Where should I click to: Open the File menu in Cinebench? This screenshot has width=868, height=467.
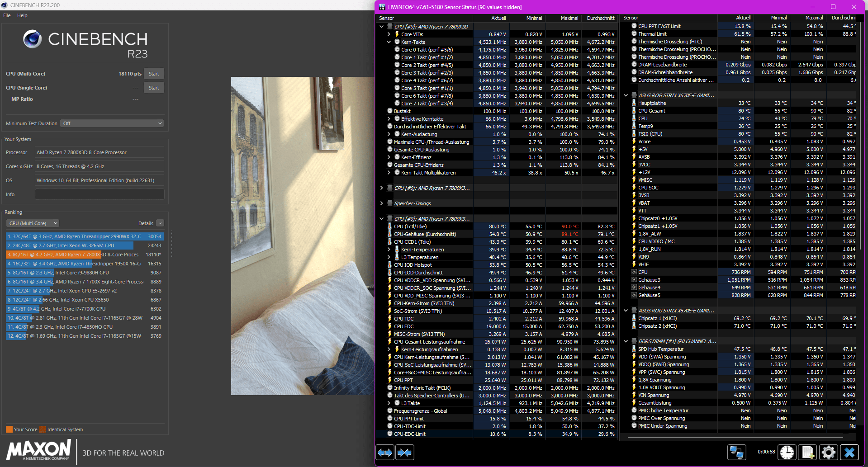7,15
